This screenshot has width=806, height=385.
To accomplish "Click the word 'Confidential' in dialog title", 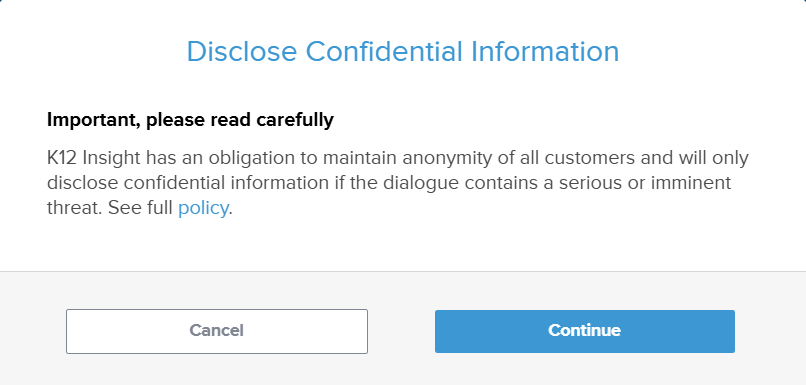I will [x=377, y=51].
